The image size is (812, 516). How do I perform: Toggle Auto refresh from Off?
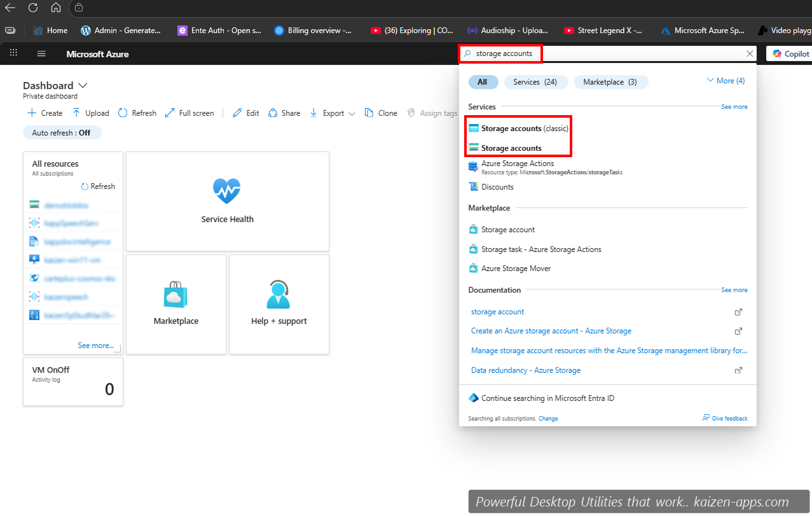62,132
